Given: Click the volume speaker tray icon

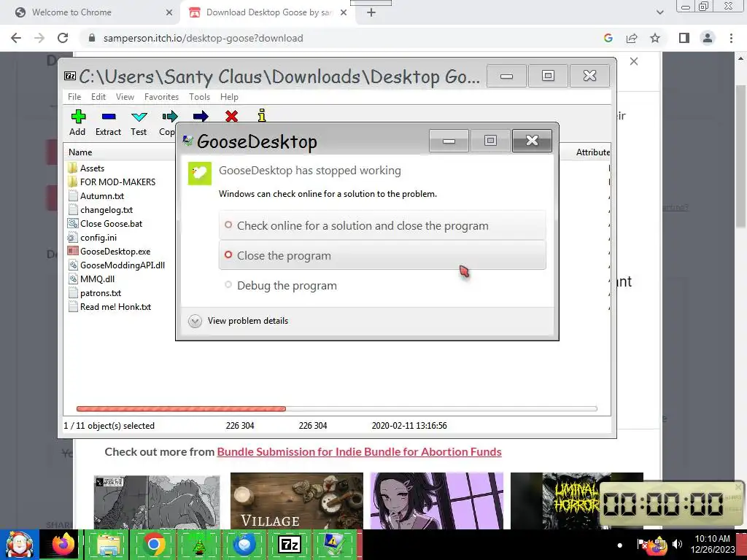Looking at the screenshot, I should tap(677, 544).
